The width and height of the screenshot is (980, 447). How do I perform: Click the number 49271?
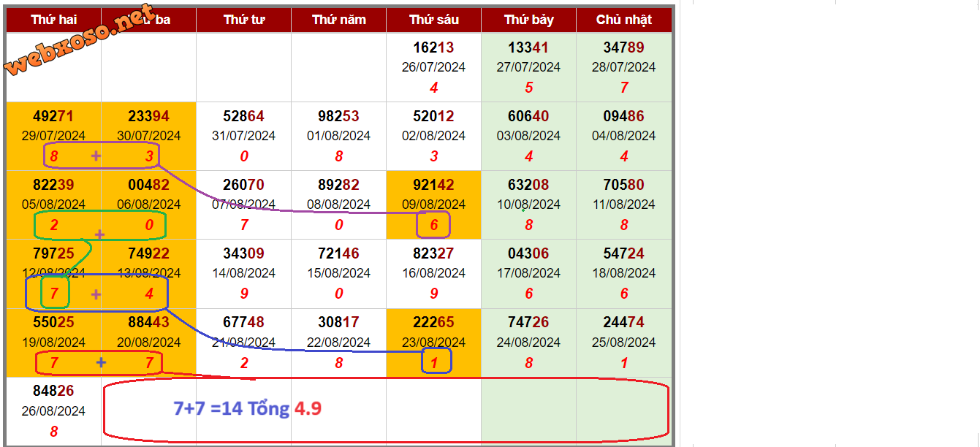pos(53,116)
